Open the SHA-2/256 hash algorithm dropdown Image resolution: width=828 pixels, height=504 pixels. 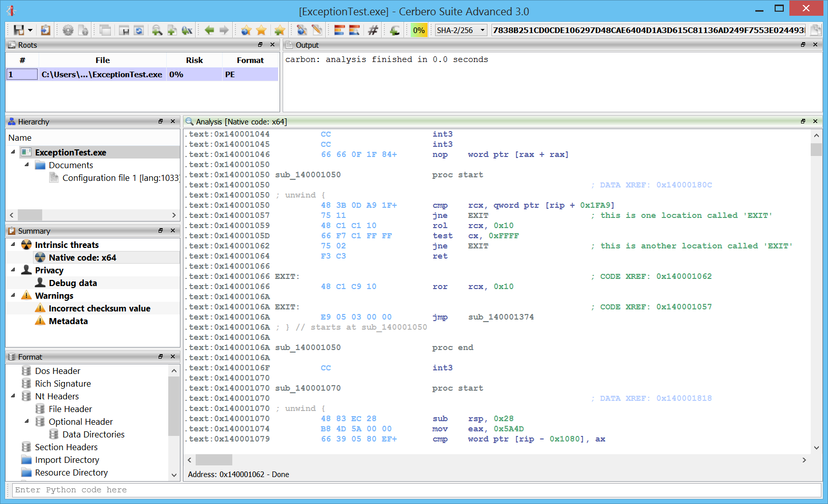click(x=461, y=30)
